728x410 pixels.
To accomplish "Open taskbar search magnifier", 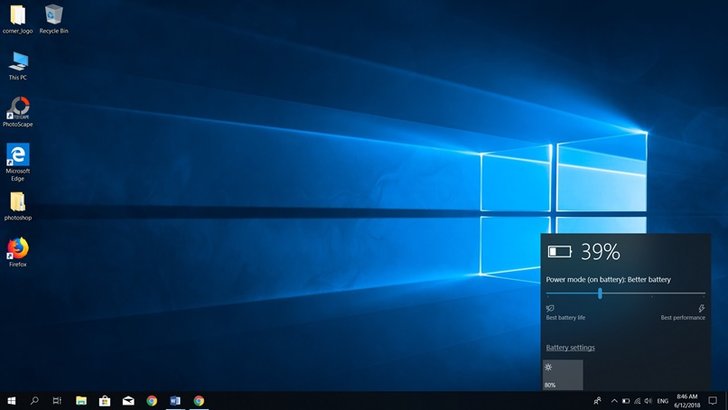I will pyautogui.click(x=34, y=401).
